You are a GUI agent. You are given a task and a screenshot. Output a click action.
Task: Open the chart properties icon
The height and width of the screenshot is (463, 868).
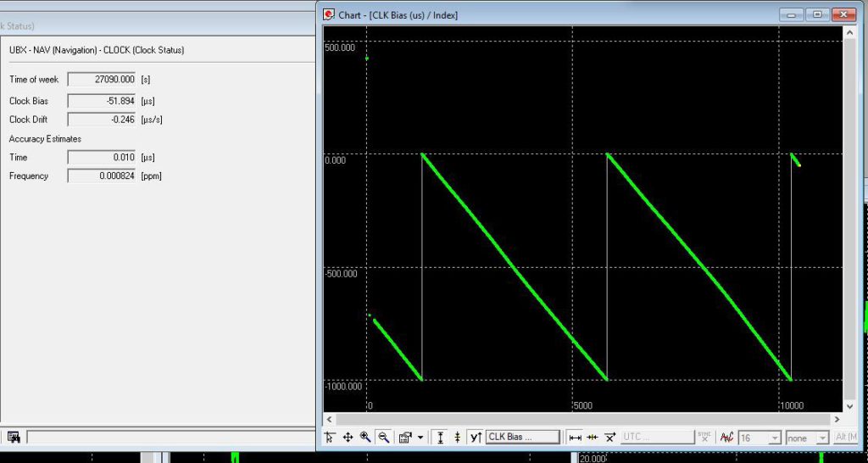pos(405,438)
